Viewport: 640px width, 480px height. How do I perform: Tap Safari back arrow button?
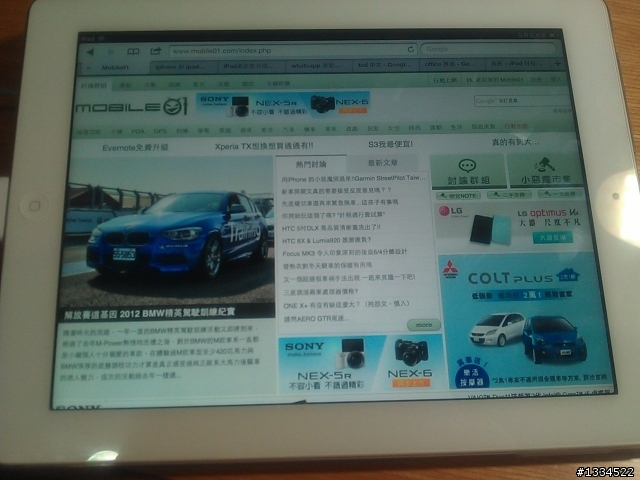pos(90,52)
